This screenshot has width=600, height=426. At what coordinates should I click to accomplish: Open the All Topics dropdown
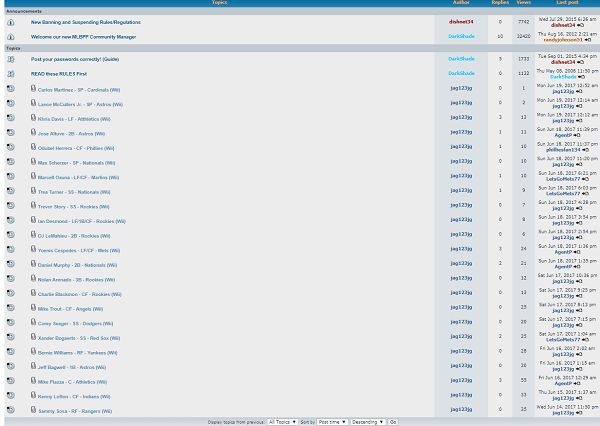coord(282,422)
